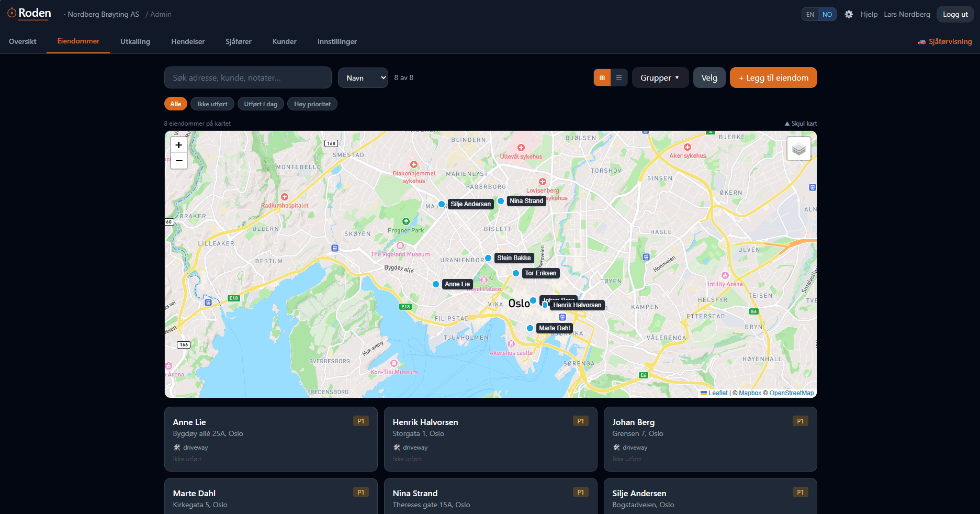Click the Anne Lie map label
980x514 pixels.
pos(457,284)
